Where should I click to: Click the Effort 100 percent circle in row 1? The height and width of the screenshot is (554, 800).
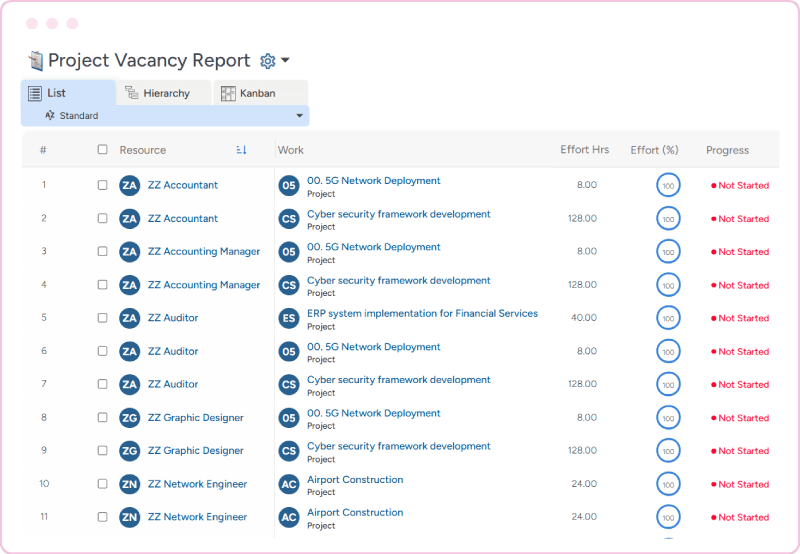pyautogui.click(x=668, y=185)
